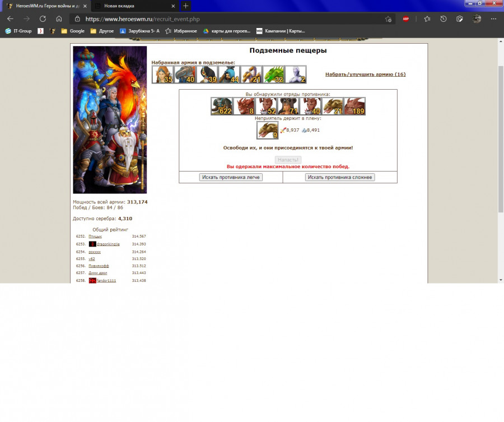Select army unit with count 39

207,75
